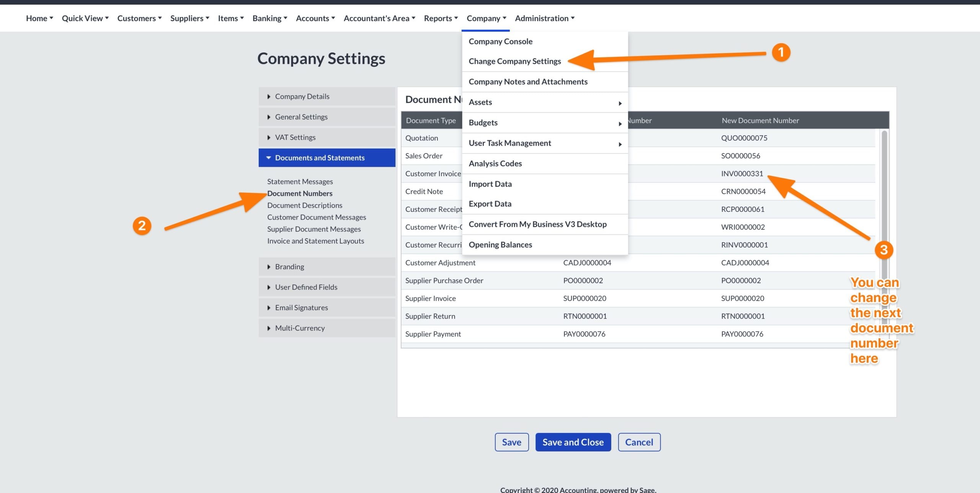Edit the Customer Invoice new number INV0000331
980x493 pixels.
(x=742, y=174)
